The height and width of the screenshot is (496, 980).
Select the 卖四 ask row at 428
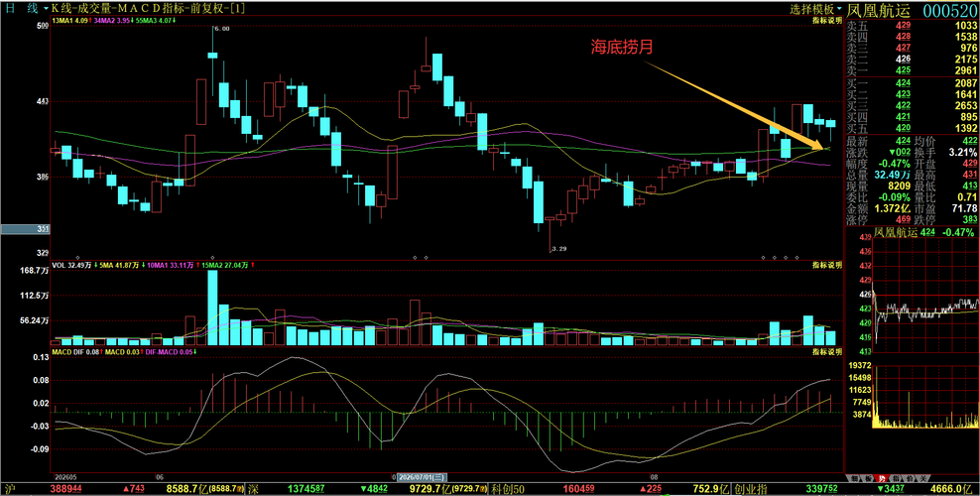912,37
